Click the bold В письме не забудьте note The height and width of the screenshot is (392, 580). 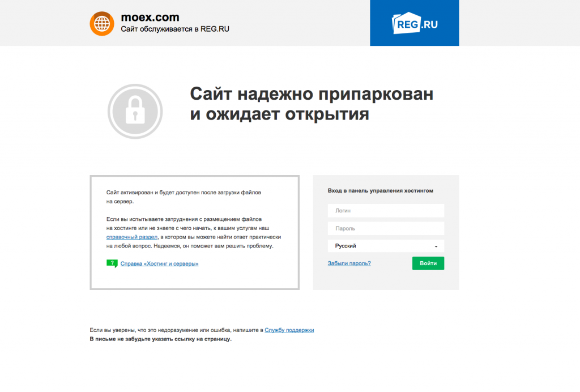pos(160,339)
